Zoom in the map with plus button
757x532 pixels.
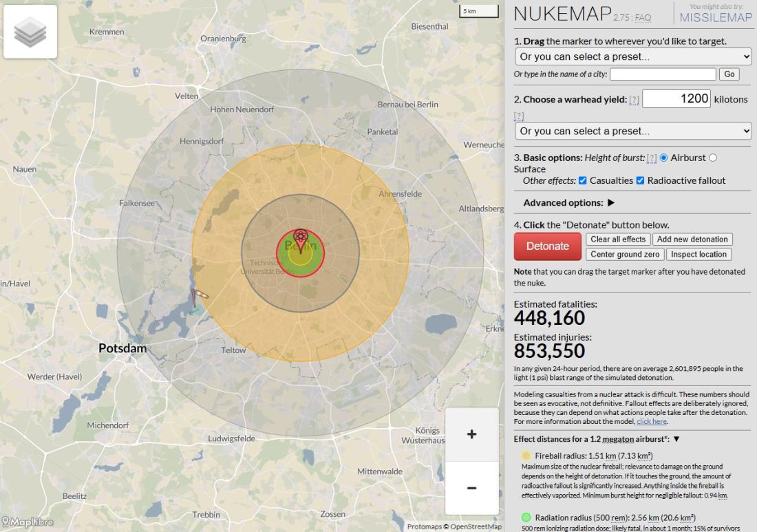pyautogui.click(x=471, y=434)
